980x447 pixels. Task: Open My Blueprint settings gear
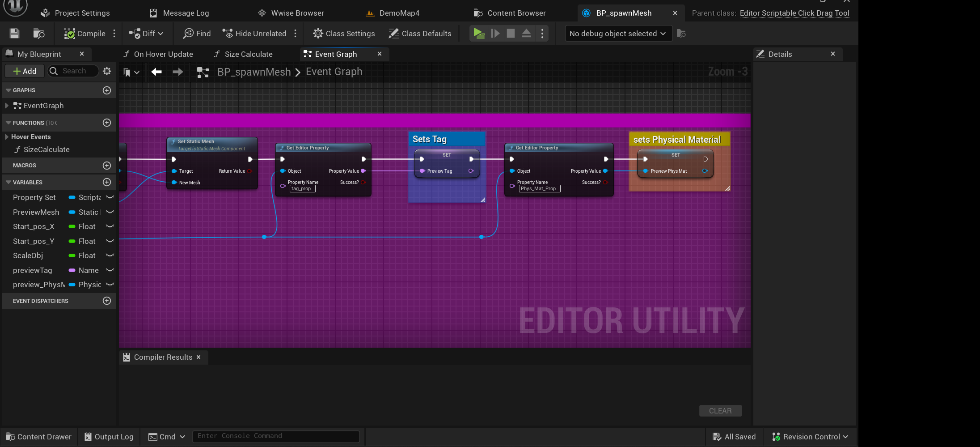pyautogui.click(x=107, y=71)
